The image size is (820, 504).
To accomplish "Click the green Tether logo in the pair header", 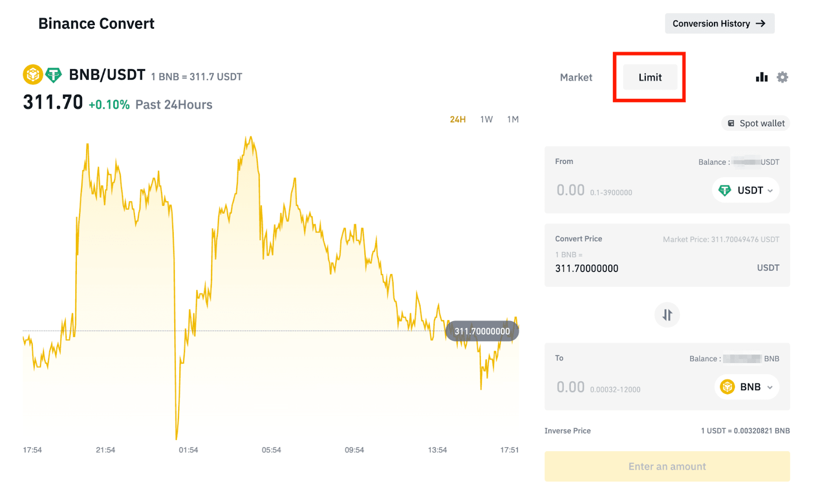I will click(x=53, y=75).
